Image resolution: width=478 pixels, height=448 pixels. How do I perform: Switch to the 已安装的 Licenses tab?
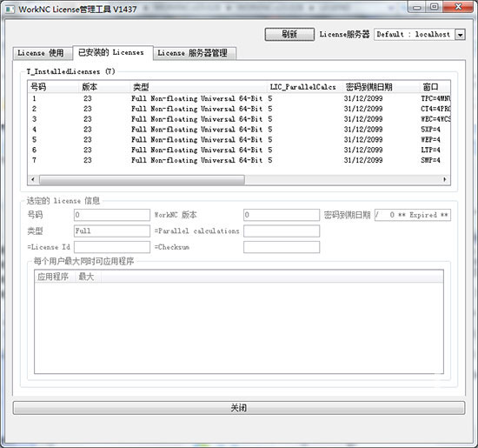pos(112,53)
